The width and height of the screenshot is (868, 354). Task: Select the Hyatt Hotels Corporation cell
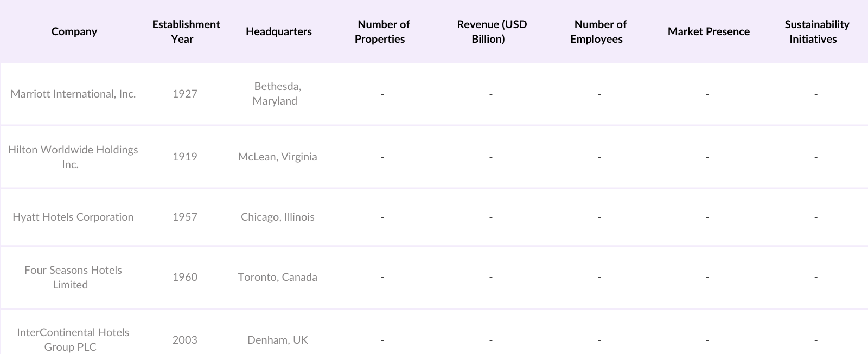coord(73,217)
